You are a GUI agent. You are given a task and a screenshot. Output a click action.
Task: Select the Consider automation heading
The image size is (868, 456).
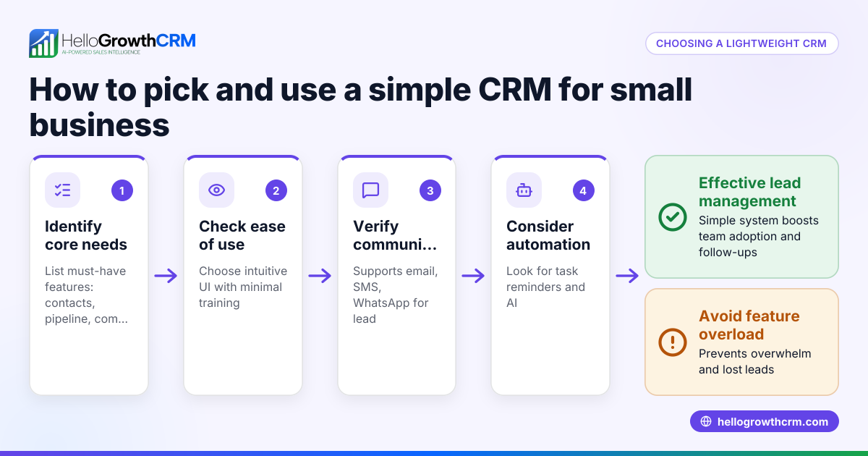tap(548, 235)
